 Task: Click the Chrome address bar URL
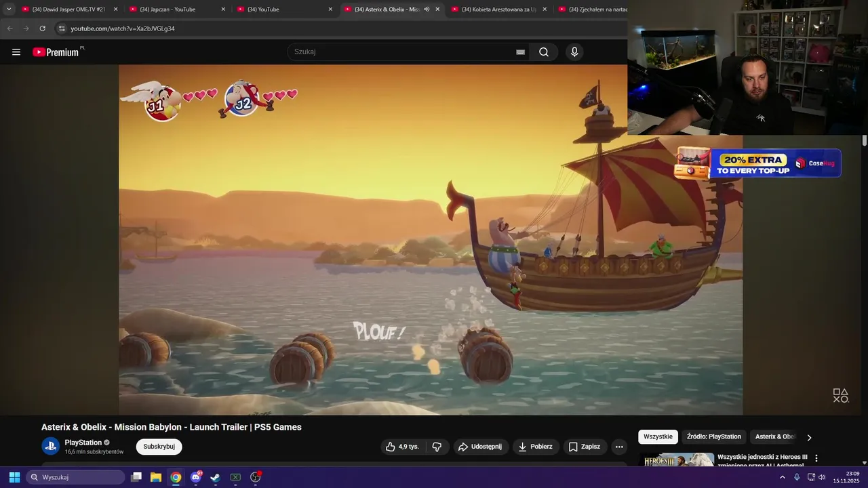123,28
